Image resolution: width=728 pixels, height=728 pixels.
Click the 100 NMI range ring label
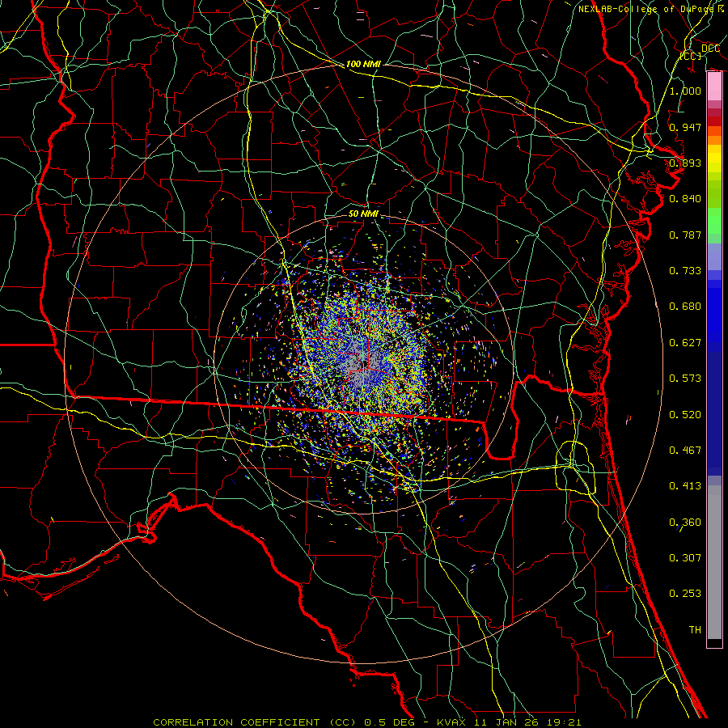(363, 64)
